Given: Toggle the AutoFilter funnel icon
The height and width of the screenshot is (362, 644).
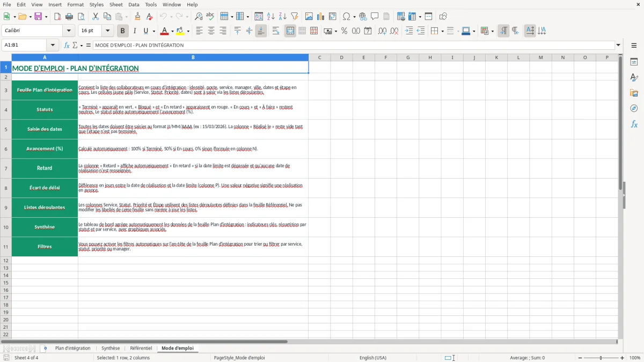Looking at the screenshot, I should 294,17.
